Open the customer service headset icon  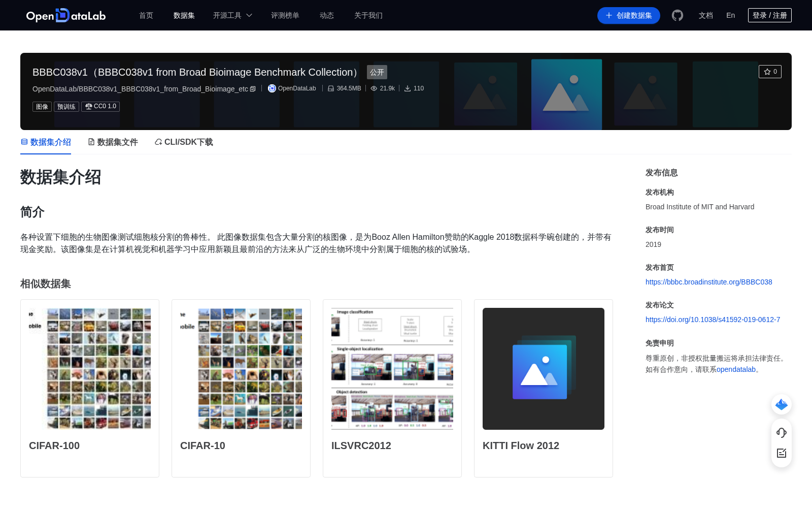point(782,432)
